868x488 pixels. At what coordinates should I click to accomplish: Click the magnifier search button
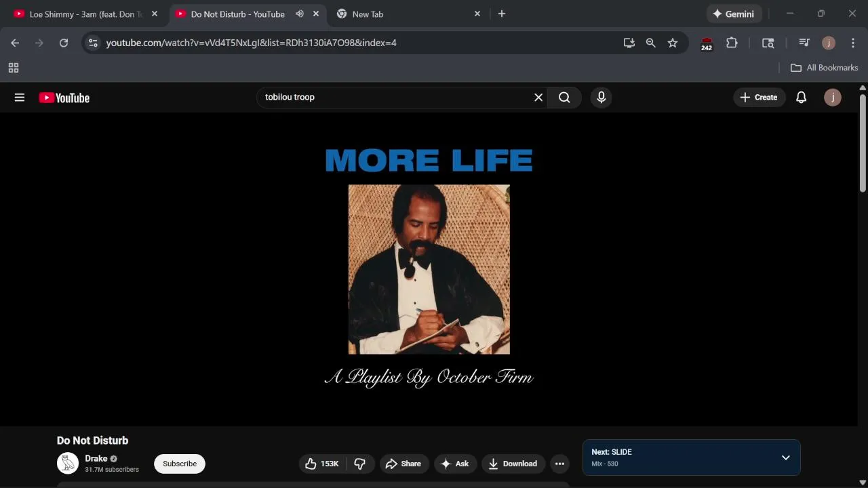[x=564, y=98]
